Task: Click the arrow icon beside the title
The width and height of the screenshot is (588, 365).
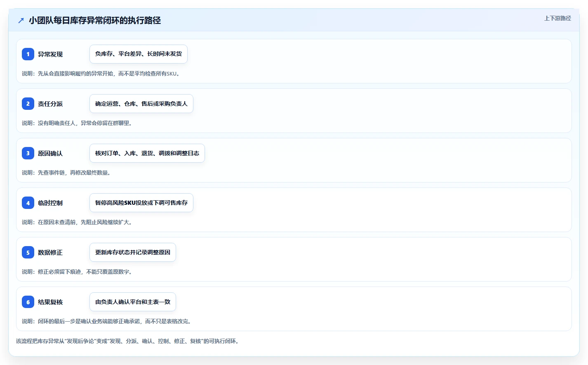Action: pyautogui.click(x=21, y=20)
